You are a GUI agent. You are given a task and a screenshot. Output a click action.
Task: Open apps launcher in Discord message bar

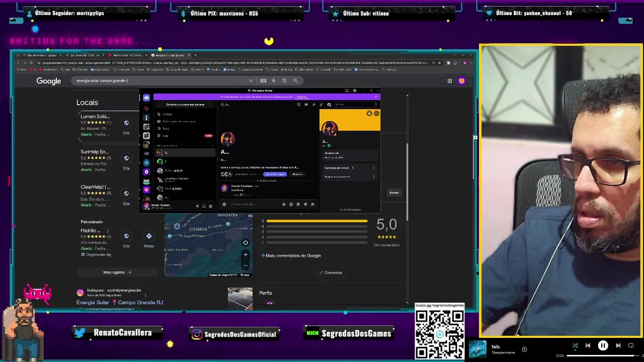(312, 204)
